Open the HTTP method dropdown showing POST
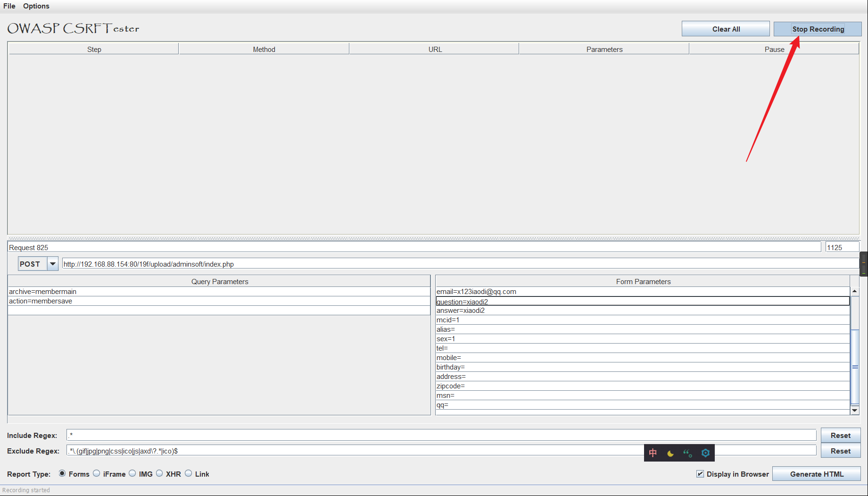868x496 pixels. (52, 263)
